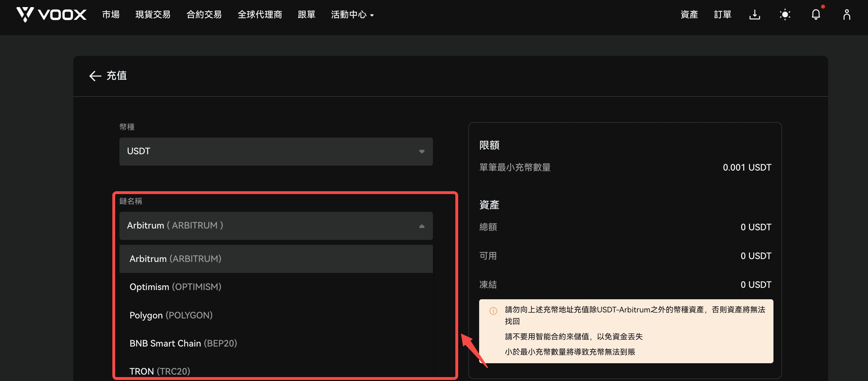This screenshot has width=868, height=381.
Task: Open the 資產 link in header
Action: [689, 15]
